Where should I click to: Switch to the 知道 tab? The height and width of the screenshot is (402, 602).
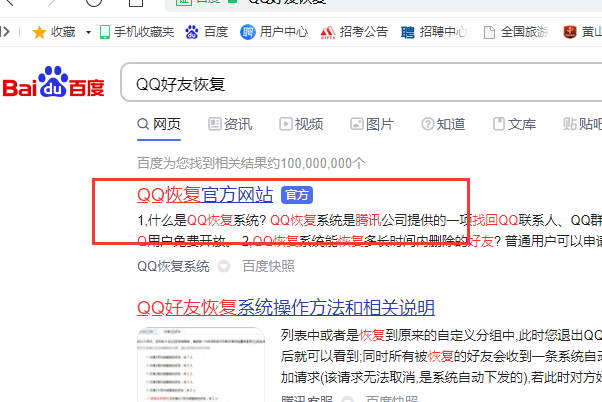443,124
